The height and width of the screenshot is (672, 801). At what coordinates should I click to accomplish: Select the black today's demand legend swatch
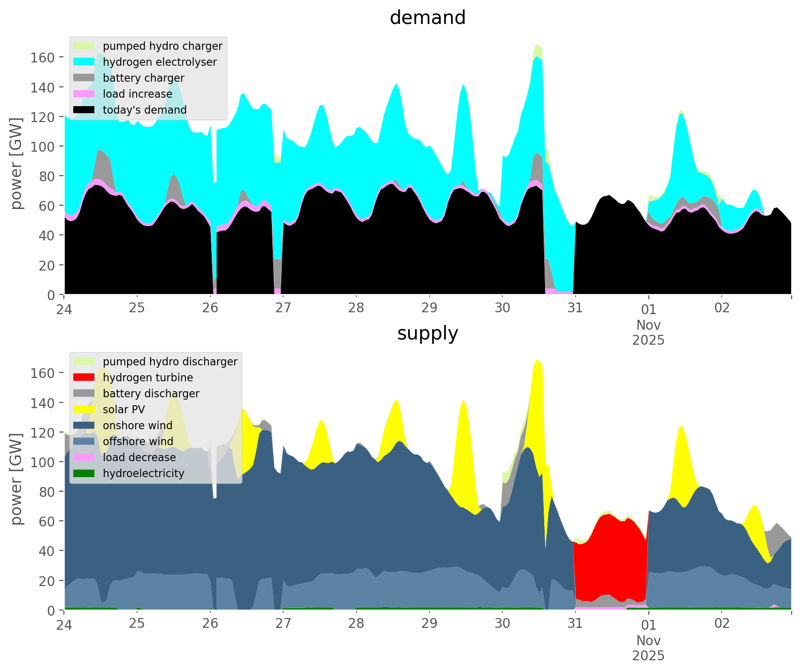click(x=85, y=110)
